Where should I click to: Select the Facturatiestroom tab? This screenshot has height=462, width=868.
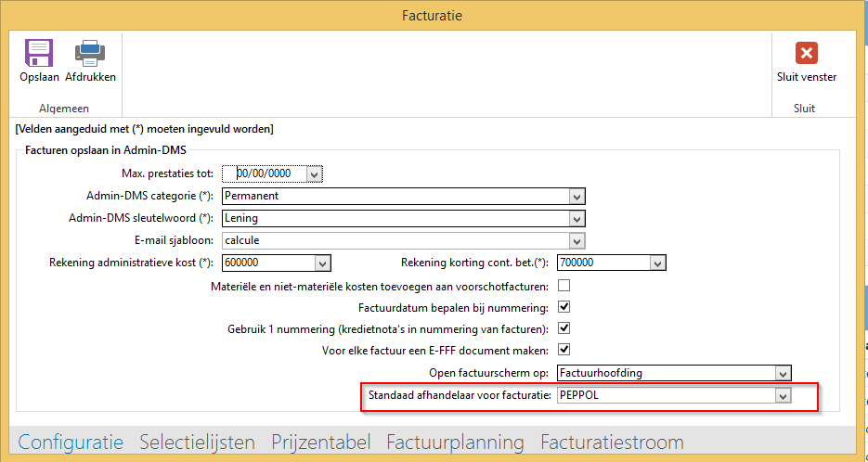click(x=612, y=443)
